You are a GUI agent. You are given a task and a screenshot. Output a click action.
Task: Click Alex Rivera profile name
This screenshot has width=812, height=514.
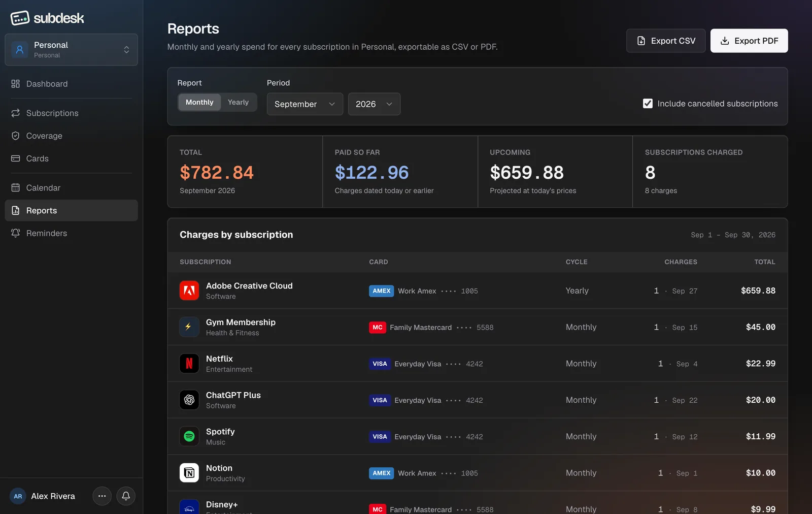[53, 496]
